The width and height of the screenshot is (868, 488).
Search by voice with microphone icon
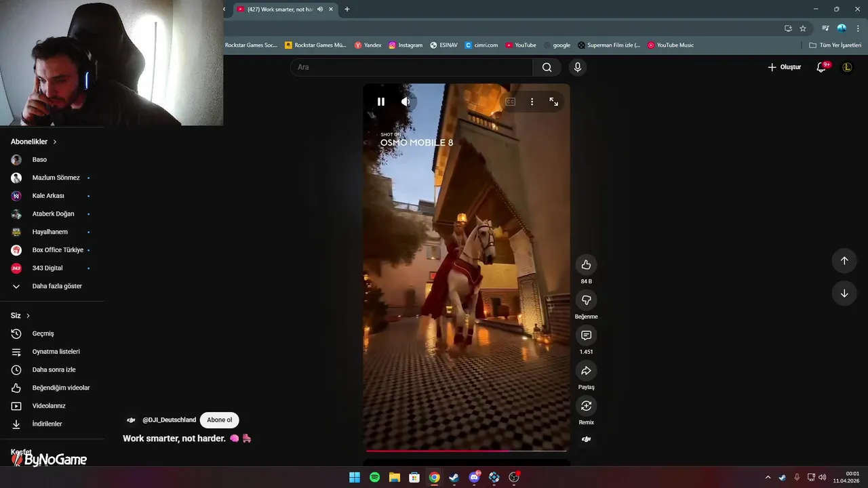[578, 67]
